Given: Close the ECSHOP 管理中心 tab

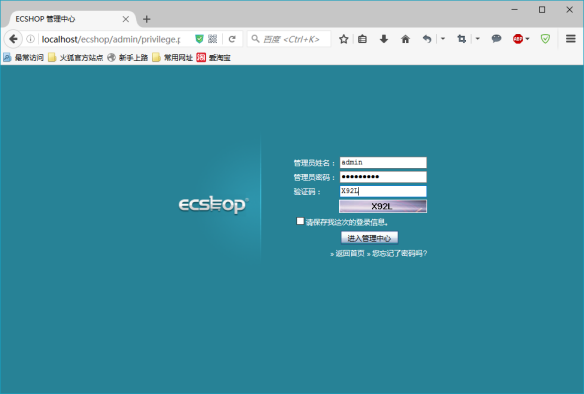Looking at the screenshot, I should (126, 19).
